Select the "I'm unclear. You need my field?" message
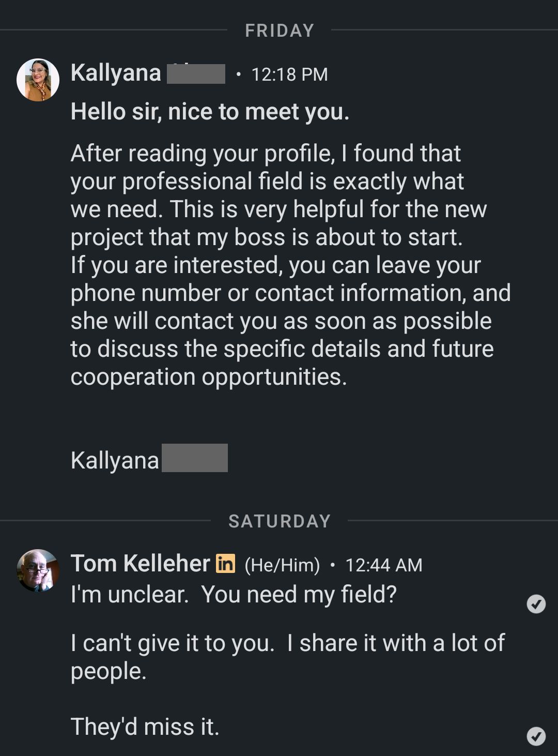 tap(234, 595)
